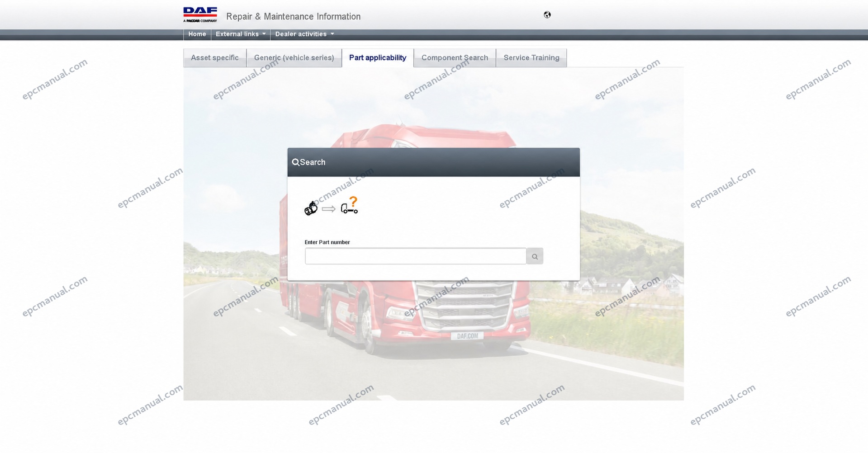This screenshot has height=453, width=868.
Task: Click the magnifier search button beside part number field
Action: [535, 256]
